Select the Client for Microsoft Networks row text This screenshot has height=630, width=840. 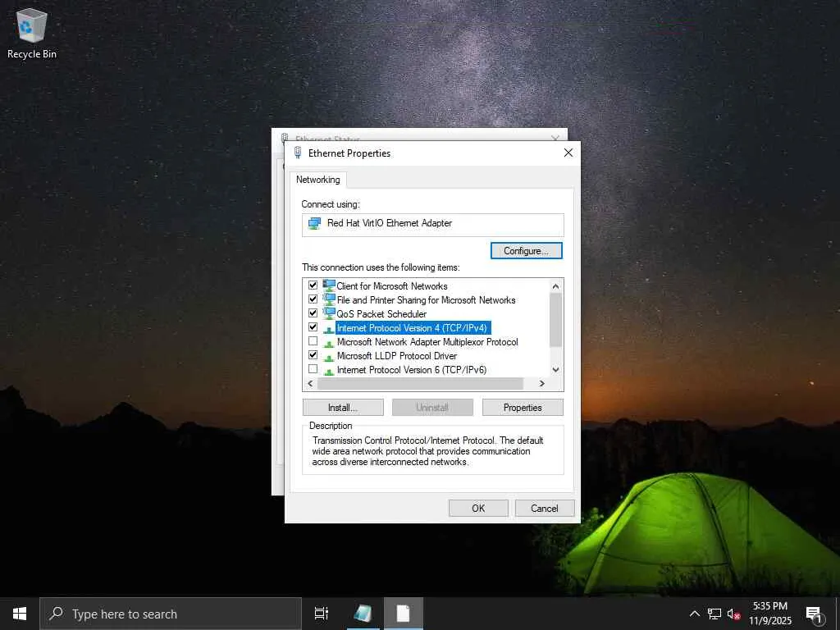(x=392, y=286)
